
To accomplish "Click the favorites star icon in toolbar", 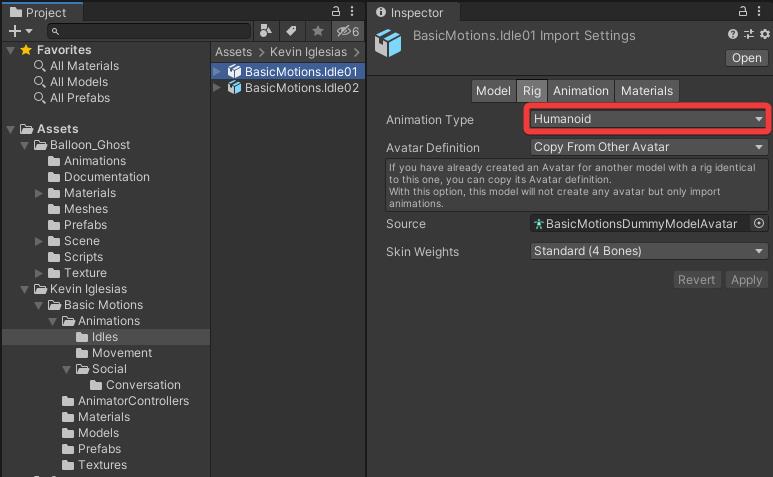I will click(x=318, y=32).
